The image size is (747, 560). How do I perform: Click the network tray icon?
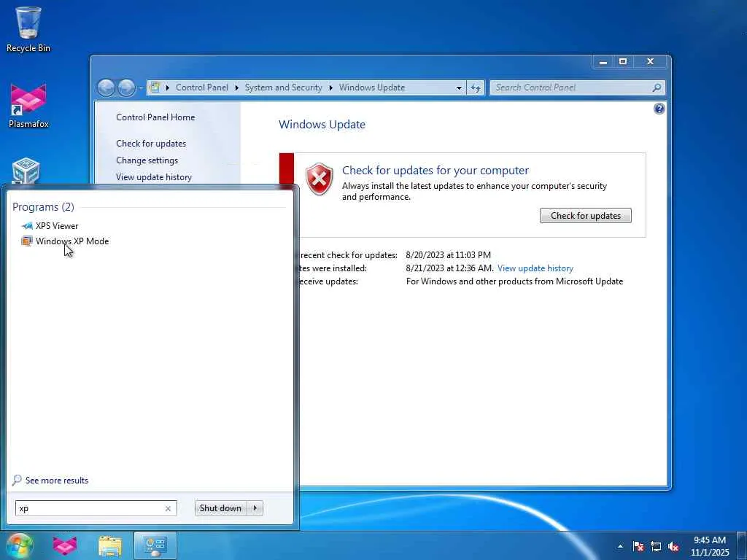tap(656, 546)
